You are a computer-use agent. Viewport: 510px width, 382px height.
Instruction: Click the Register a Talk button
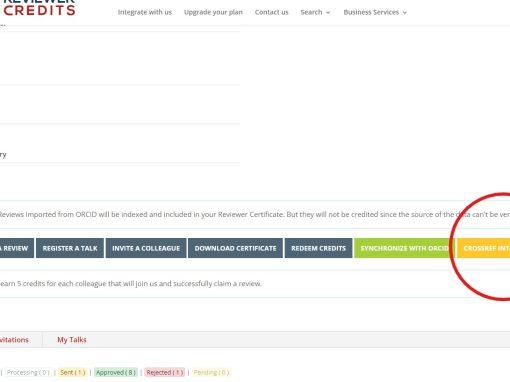(x=70, y=248)
